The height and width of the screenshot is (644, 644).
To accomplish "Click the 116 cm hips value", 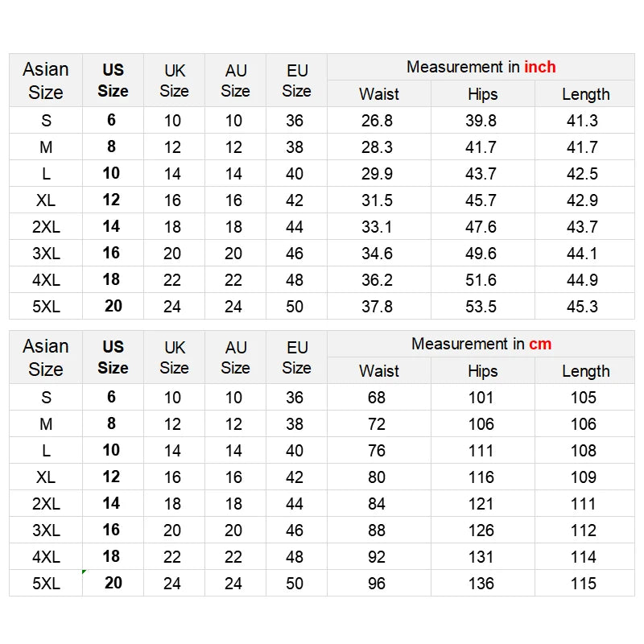I will [x=481, y=477].
